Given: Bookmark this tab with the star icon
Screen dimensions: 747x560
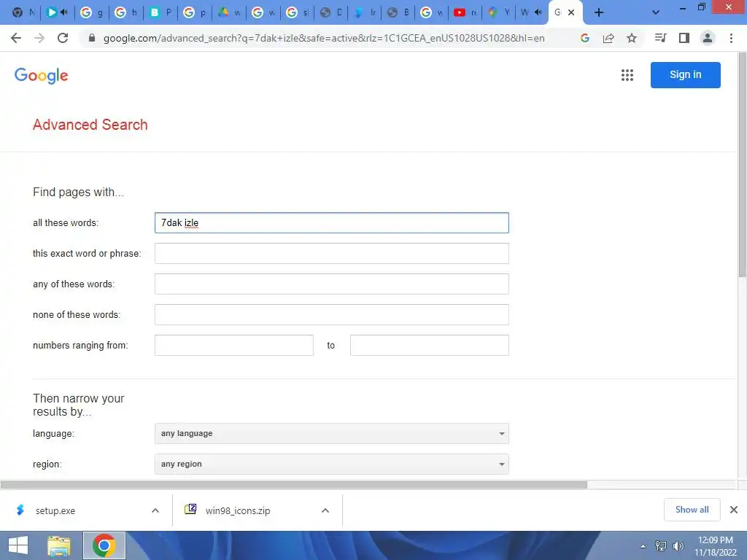Looking at the screenshot, I should click(x=632, y=38).
